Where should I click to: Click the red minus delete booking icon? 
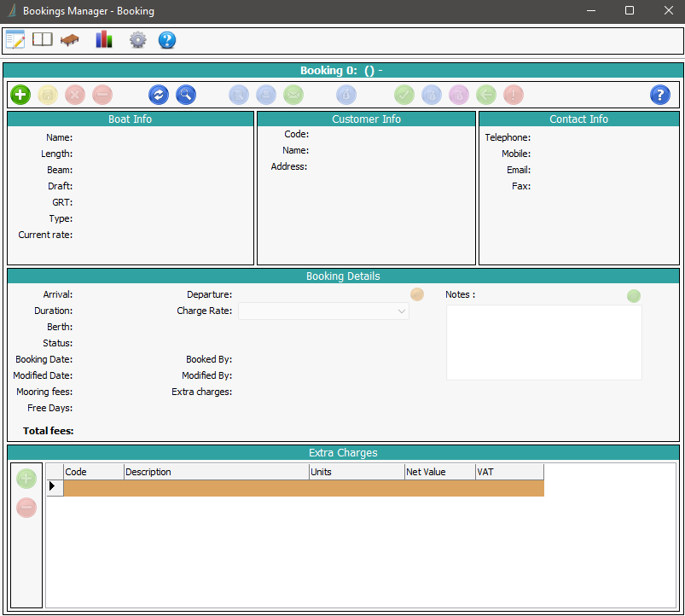click(102, 95)
